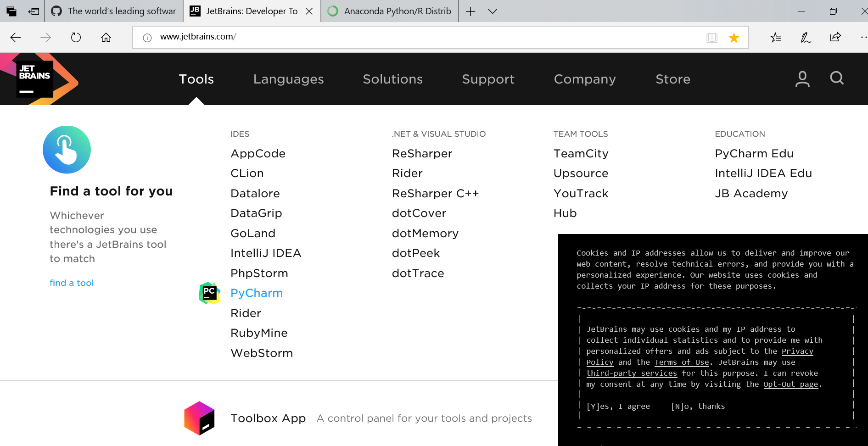This screenshot has width=868, height=446.
Task: Open the Toolbox App cube icon
Action: pyautogui.click(x=199, y=418)
